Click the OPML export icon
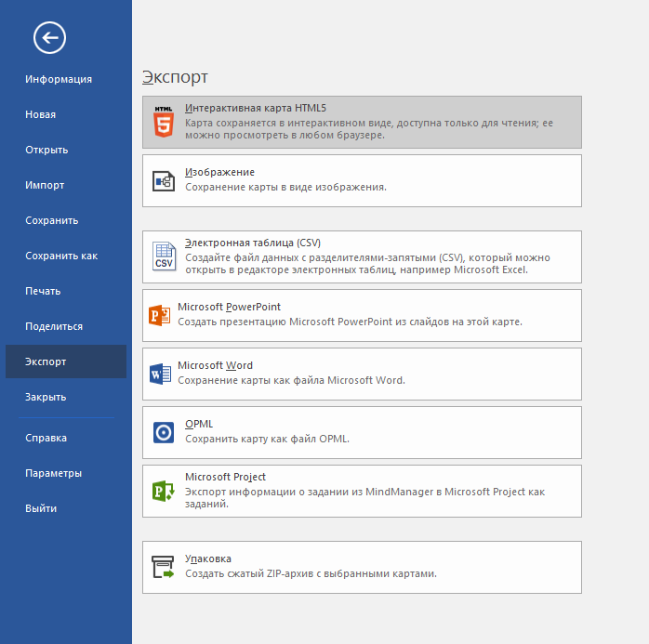Screen dimensions: 649x644 point(164,432)
